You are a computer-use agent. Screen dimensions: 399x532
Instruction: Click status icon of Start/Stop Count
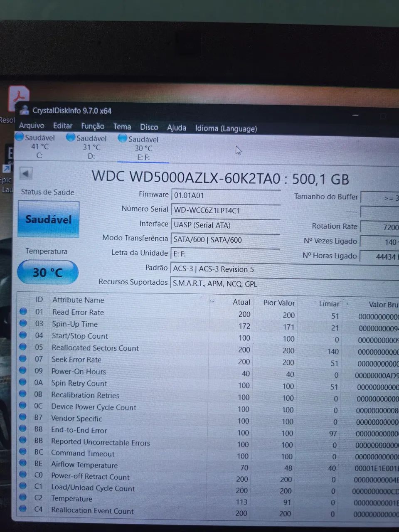click(x=23, y=335)
